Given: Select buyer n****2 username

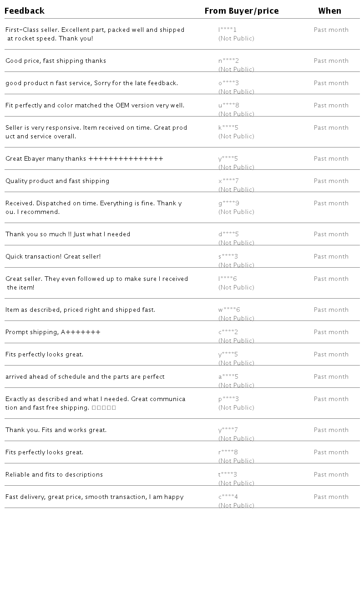Looking at the screenshot, I should tap(228, 61).
